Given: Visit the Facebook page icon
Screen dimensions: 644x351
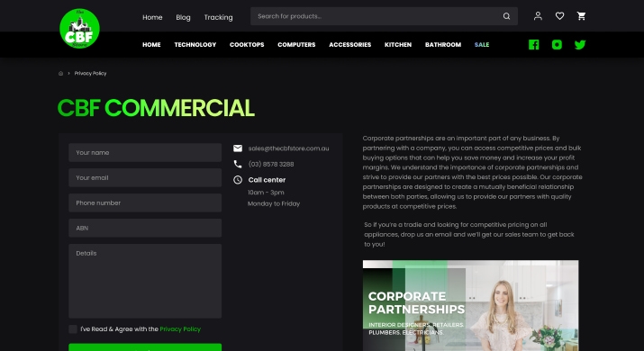Looking at the screenshot, I should click(x=533, y=44).
